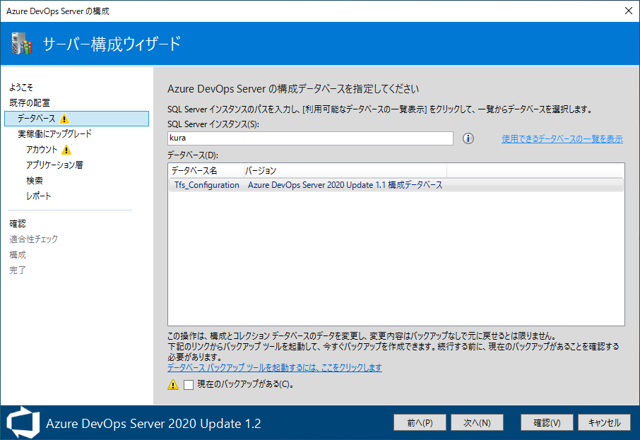Image resolution: width=640 pixels, height=440 pixels.
Task: Select the 検索 wizard step
Action: 34,181
